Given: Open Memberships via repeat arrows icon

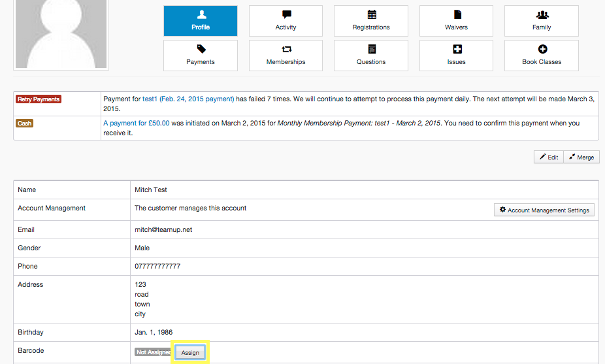Looking at the screenshot, I should (286, 56).
